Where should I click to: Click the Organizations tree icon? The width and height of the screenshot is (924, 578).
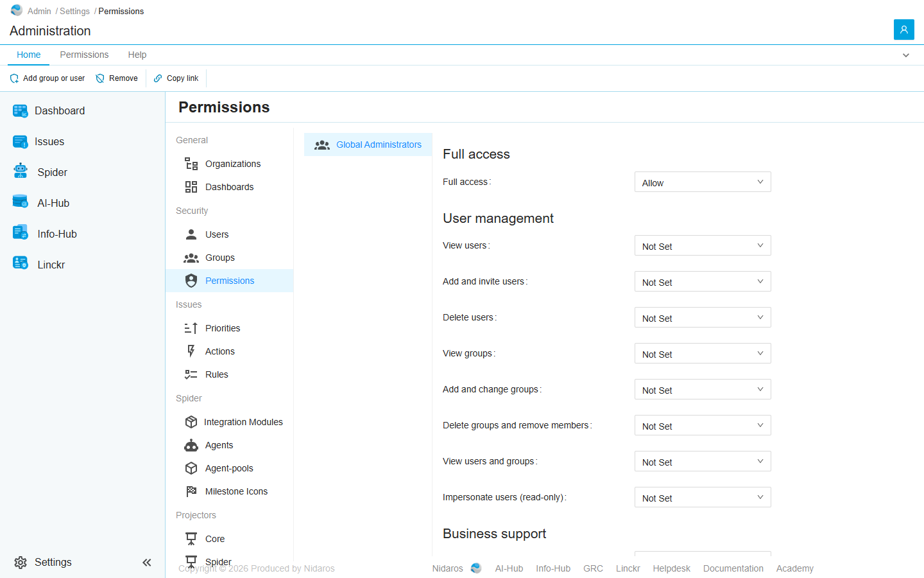click(191, 164)
